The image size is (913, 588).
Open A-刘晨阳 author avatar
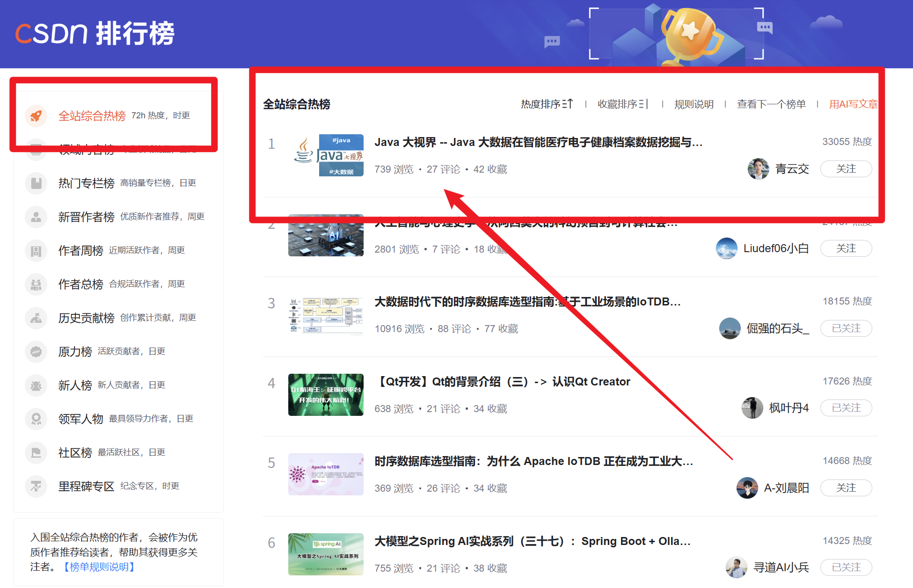[x=747, y=488]
